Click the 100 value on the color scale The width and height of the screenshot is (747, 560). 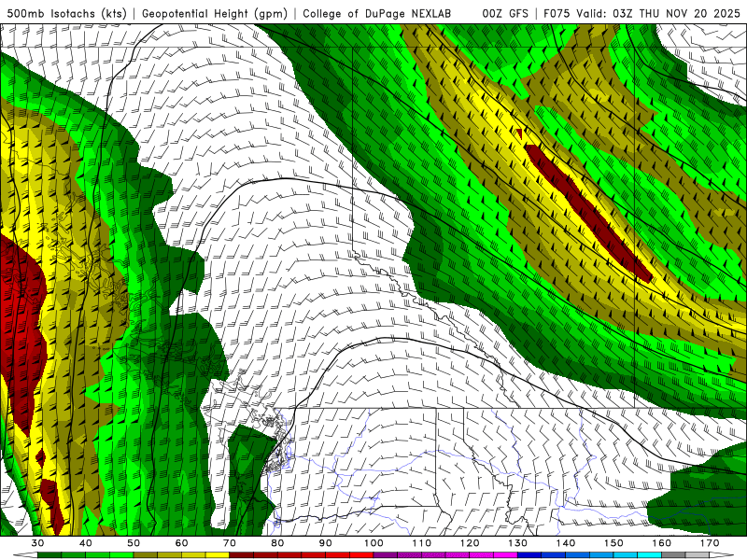coord(373,543)
